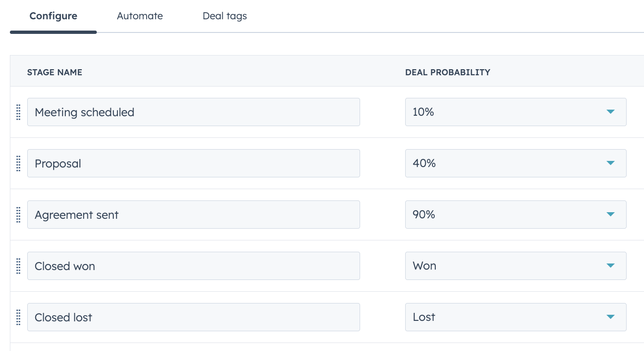Screen dimensions: 644x351
Task: Open the 10% deal probability dropdown
Action: pyautogui.click(x=516, y=112)
